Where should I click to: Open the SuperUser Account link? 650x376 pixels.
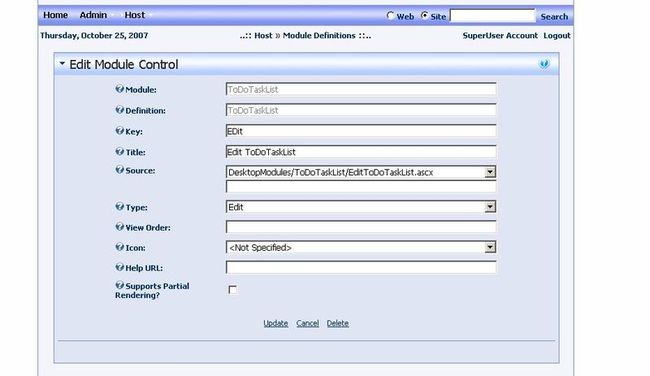click(x=500, y=36)
